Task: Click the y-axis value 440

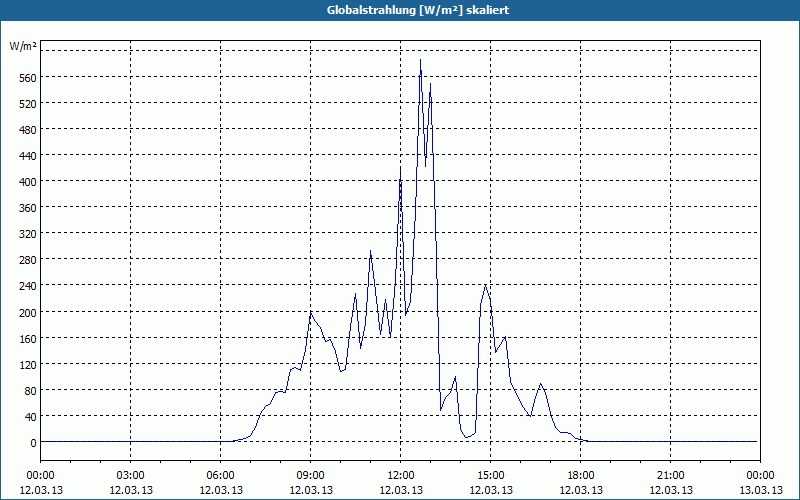Action: pyautogui.click(x=28, y=156)
